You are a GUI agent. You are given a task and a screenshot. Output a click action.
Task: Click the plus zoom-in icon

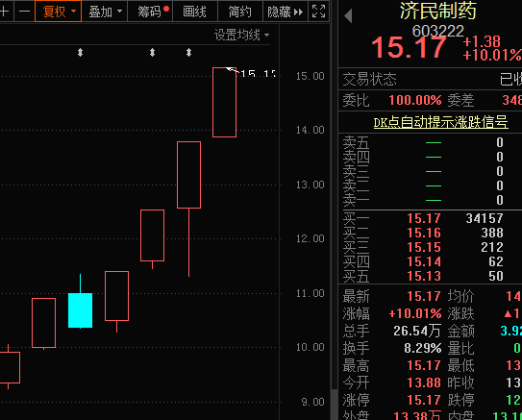tap(5, 12)
